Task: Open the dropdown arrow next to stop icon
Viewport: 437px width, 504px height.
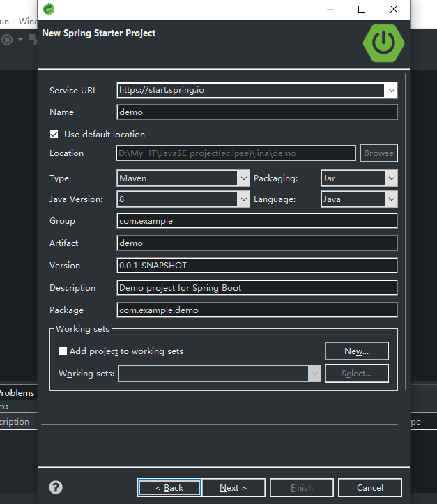Action: click(21, 40)
